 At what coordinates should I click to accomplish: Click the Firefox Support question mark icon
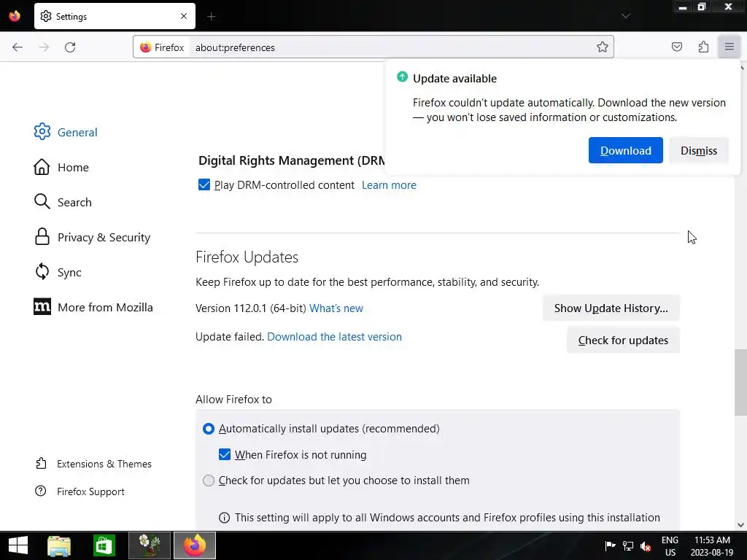(41, 491)
